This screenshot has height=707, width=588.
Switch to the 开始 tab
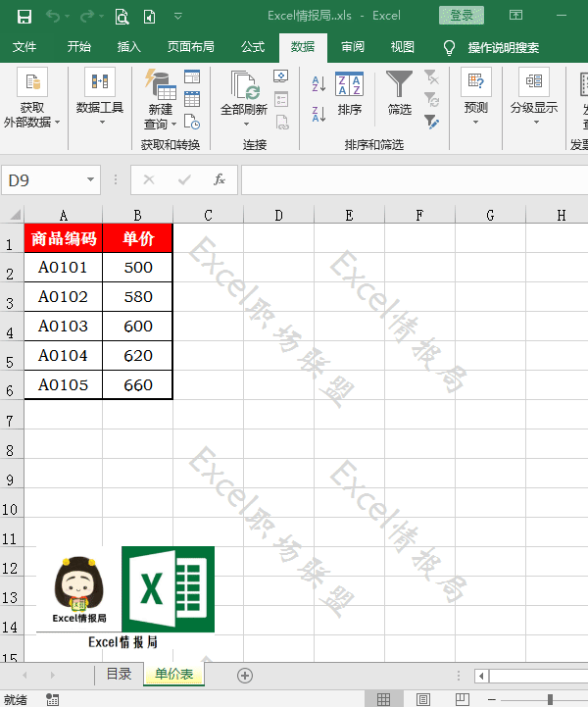(x=78, y=47)
